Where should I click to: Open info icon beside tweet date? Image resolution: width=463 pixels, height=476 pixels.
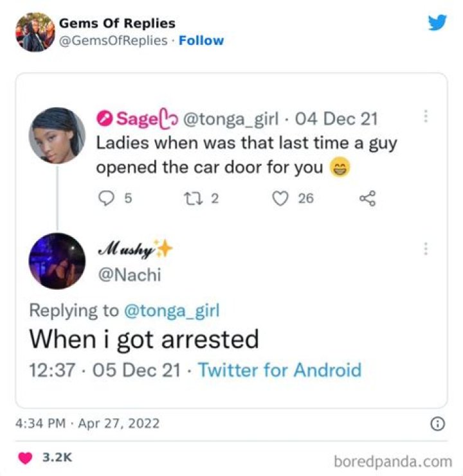click(438, 424)
